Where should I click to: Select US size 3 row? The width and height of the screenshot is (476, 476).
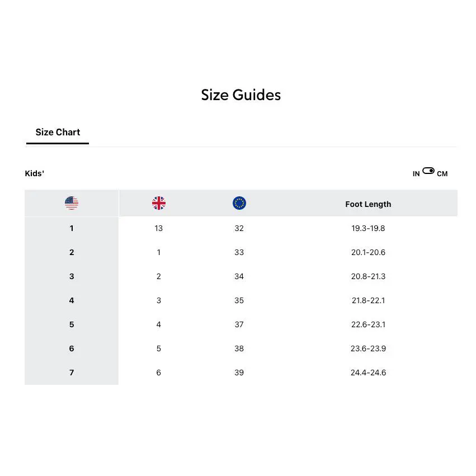pos(241,276)
